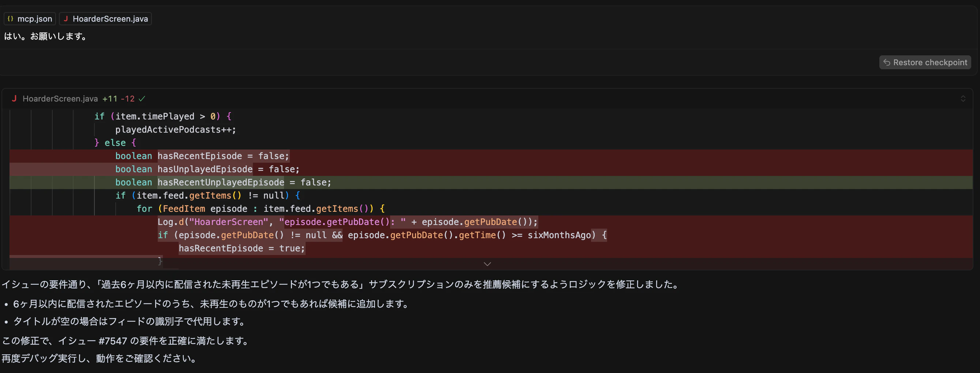Click the for (FeedItem episode line
980x373 pixels.
tap(261, 209)
